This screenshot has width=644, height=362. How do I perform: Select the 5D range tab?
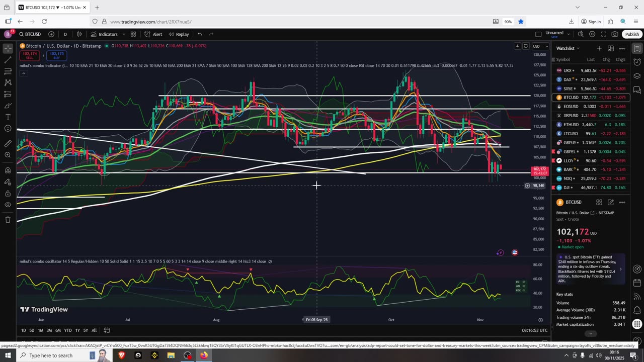pyautogui.click(x=32, y=330)
